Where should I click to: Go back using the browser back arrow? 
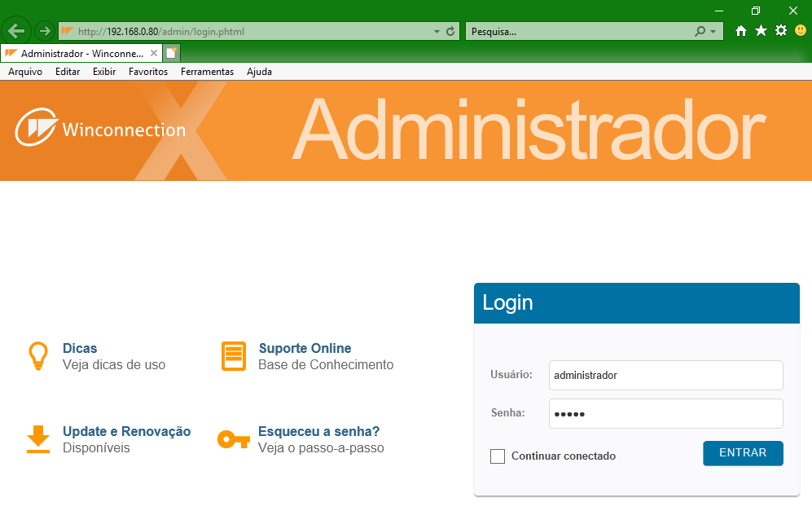(x=16, y=31)
